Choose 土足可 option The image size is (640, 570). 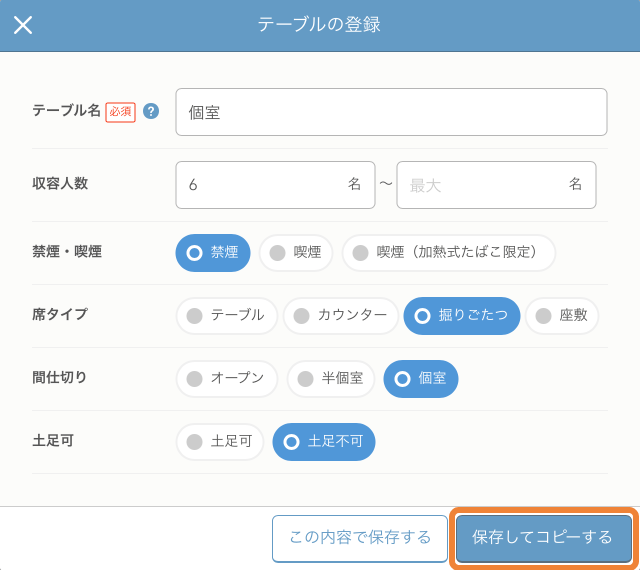point(220,441)
